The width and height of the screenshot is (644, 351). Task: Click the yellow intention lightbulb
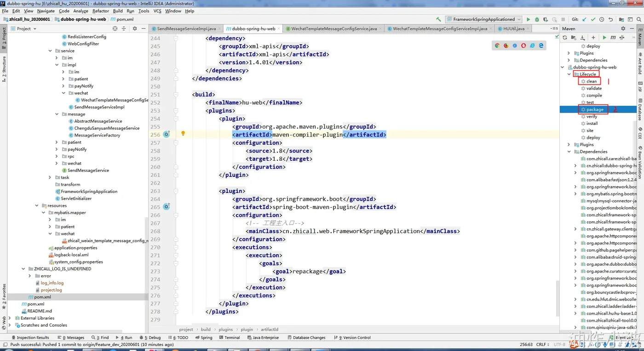[x=183, y=134]
